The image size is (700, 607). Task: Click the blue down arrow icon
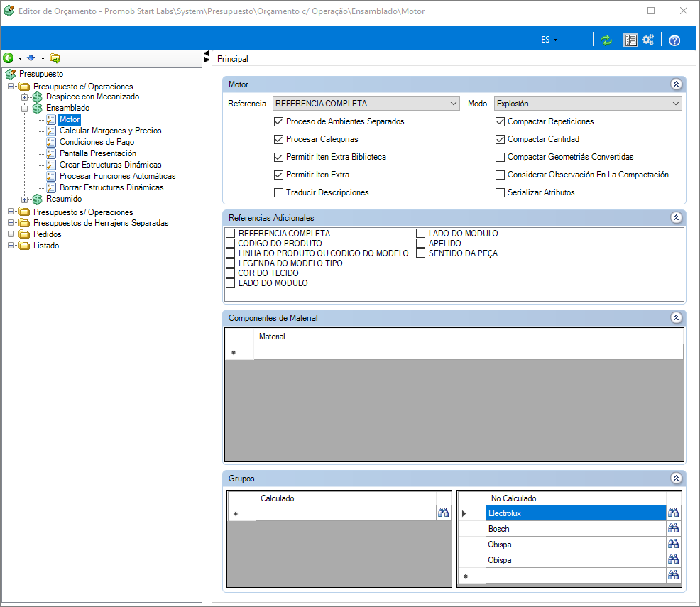tap(31, 58)
